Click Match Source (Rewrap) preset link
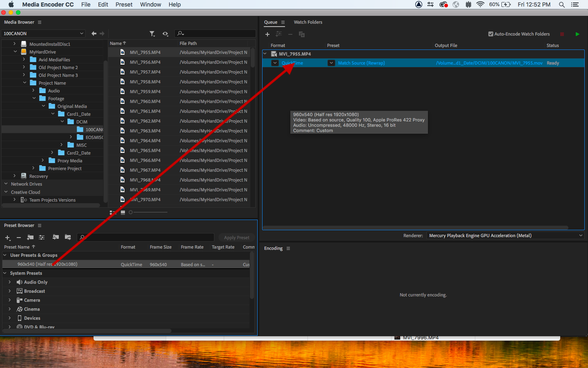 click(361, 63)
